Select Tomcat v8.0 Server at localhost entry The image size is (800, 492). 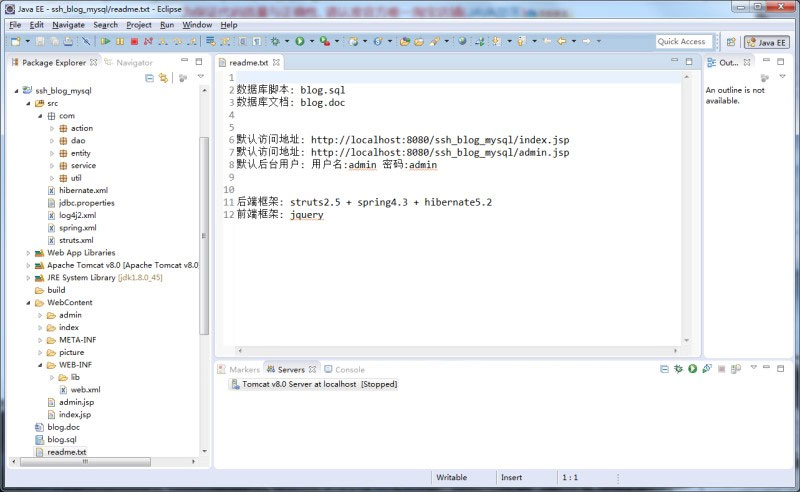coord(314,384)
